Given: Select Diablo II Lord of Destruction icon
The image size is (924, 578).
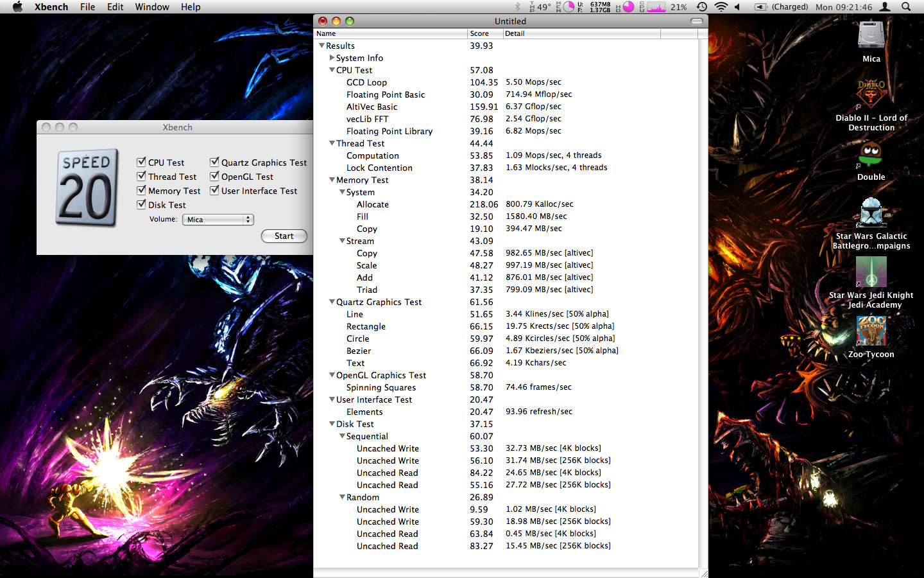Looking at the screenshot, I should click(x=871, y=94).
